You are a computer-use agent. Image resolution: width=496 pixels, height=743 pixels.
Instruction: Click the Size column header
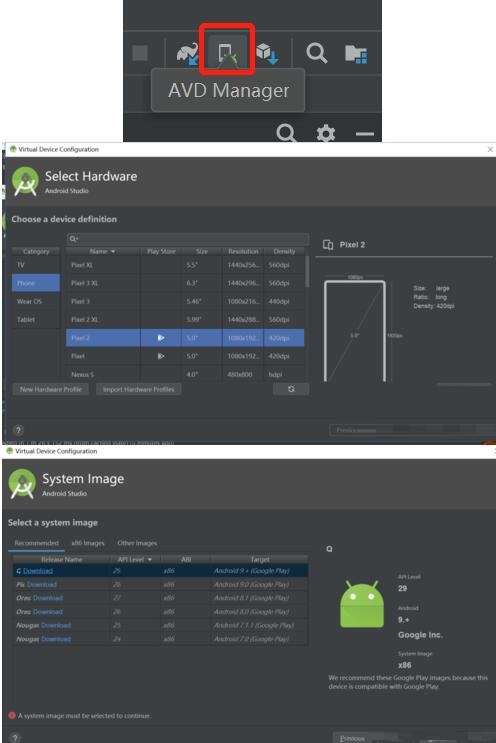pos(202,251)
